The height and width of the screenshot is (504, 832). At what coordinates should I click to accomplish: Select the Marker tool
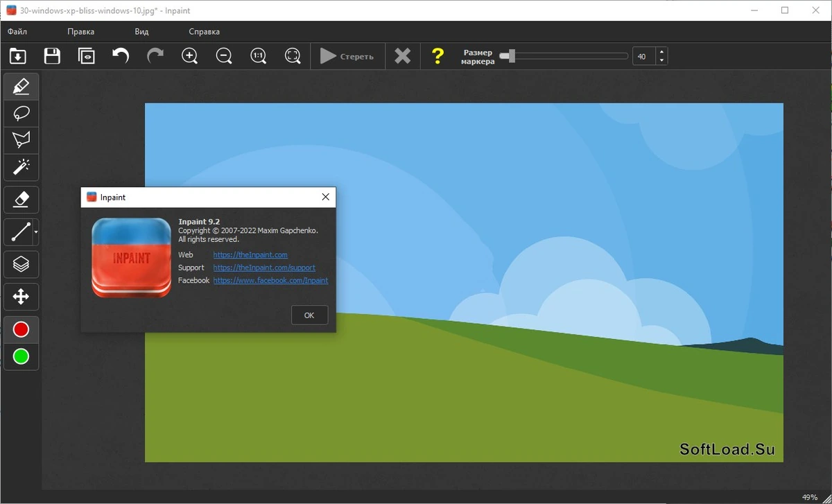point(21,87)
